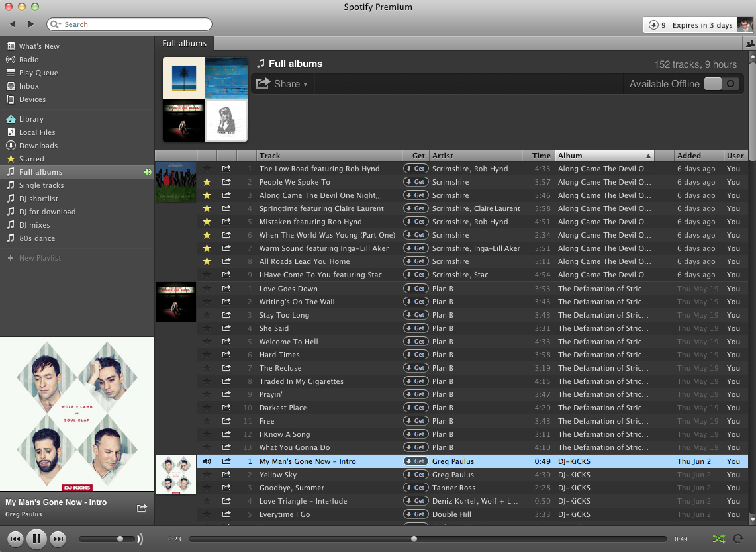
Task: Navigate back with the left arrow
Action: 13,24
